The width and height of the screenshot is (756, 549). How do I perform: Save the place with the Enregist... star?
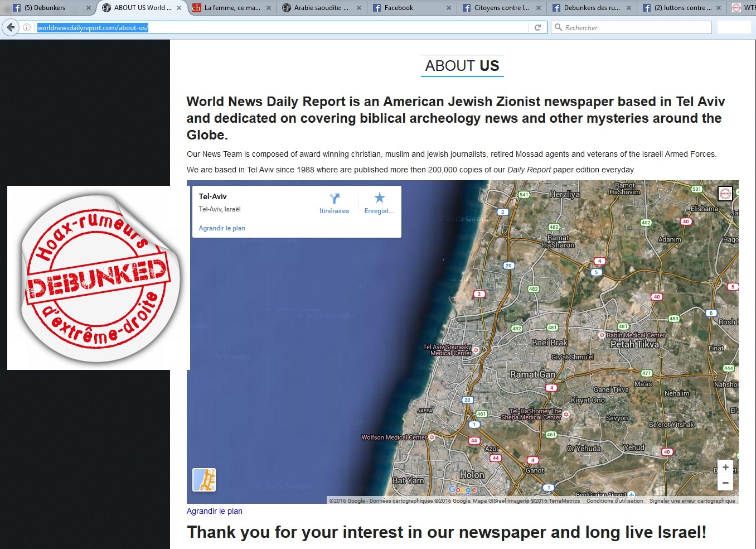point(379,204)
